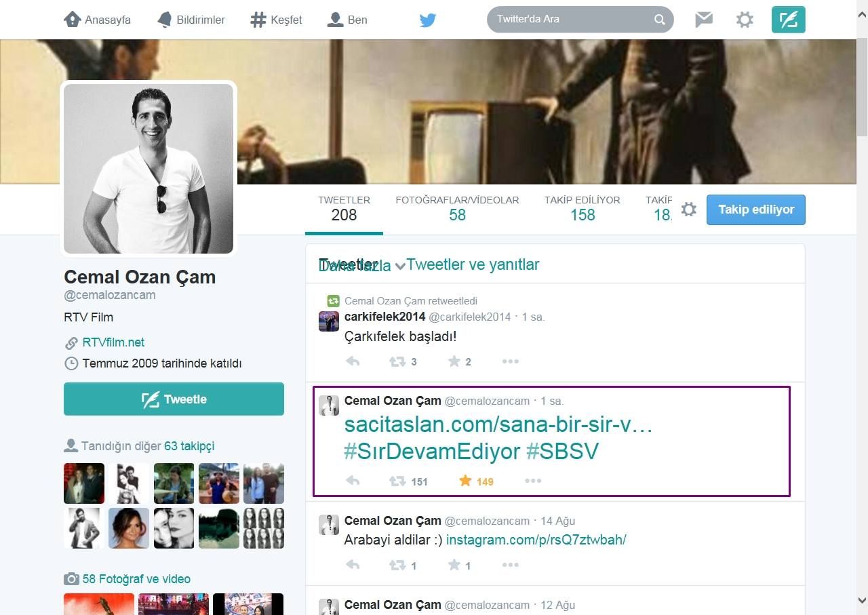Expand the Daha fazla dropdown arrow
Viewport: 868px width, 615px height.
[400, 266]
